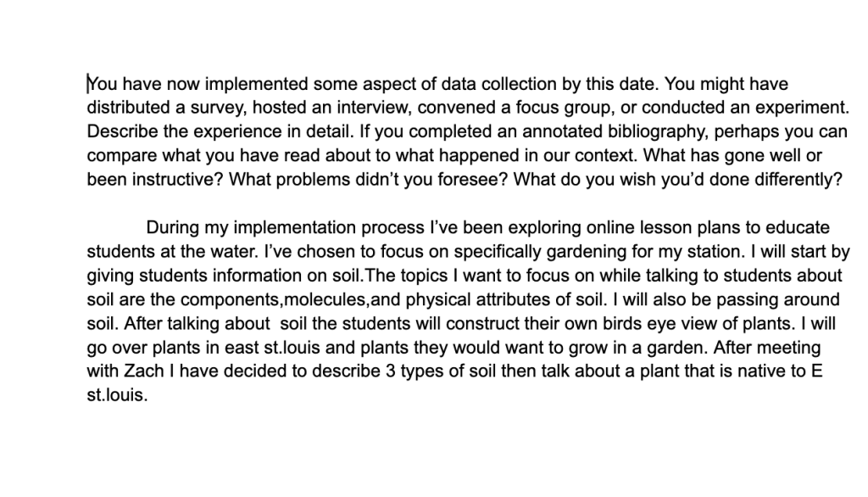Click the final "st.louis." on the last line
The width and height of the screenshot is (868, 497).
117,395
